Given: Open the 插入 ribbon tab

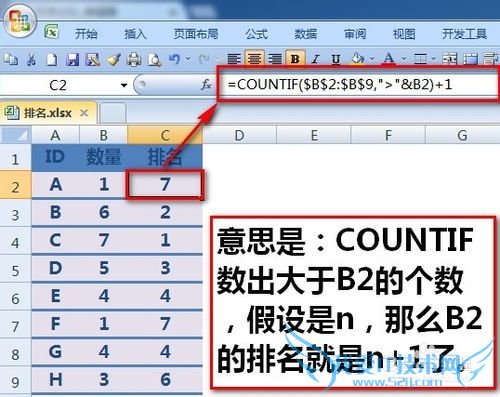Looking at the screenshot, I should pos(135,34).
